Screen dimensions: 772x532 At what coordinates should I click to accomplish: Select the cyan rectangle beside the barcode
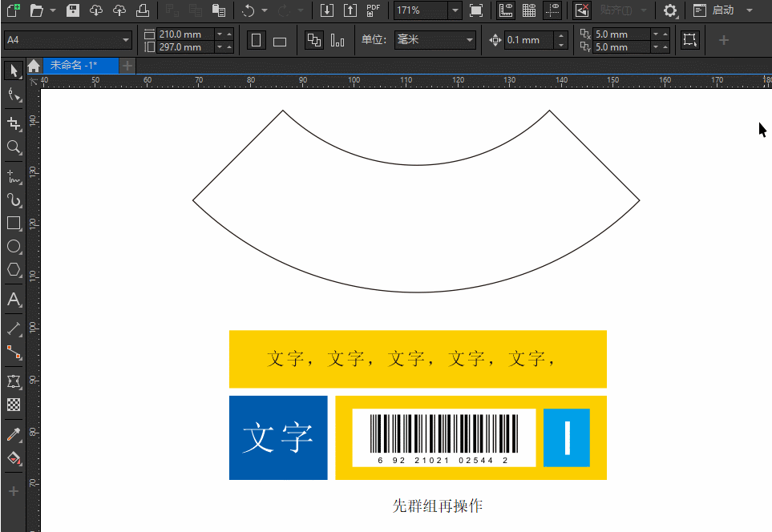tap(567, 437)
